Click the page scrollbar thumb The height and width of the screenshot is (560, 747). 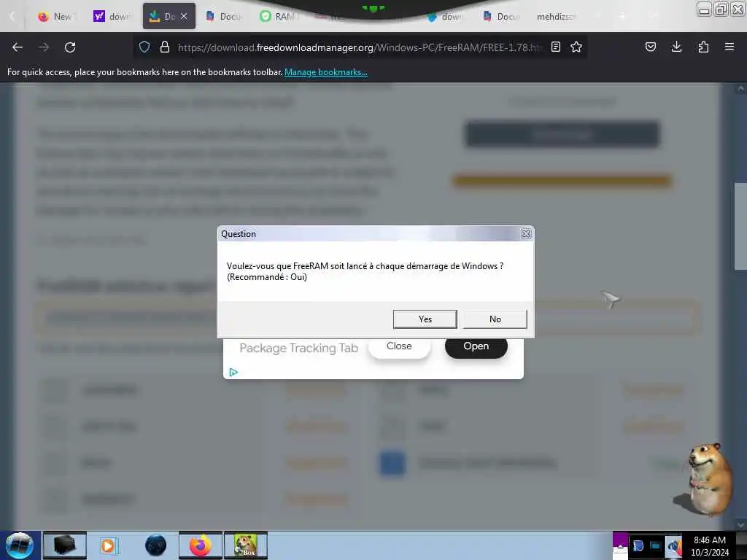pyautogui.click(x=740, y=227)
